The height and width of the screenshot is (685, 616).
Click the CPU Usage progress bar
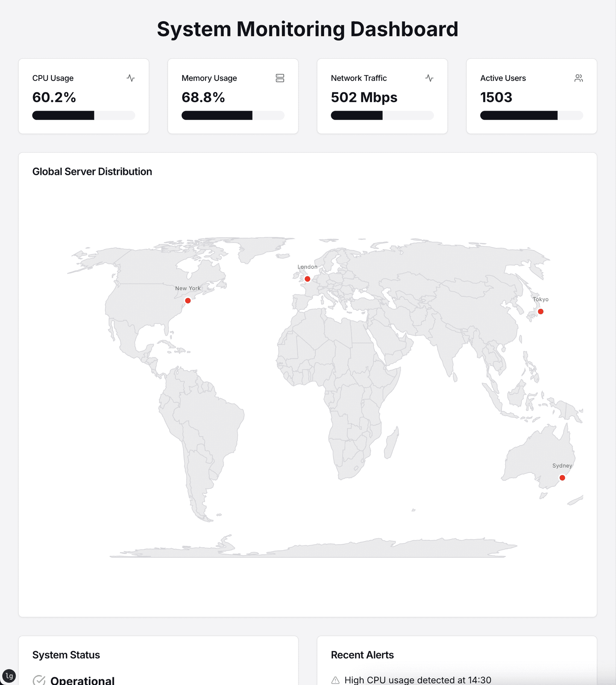point(84,116)
